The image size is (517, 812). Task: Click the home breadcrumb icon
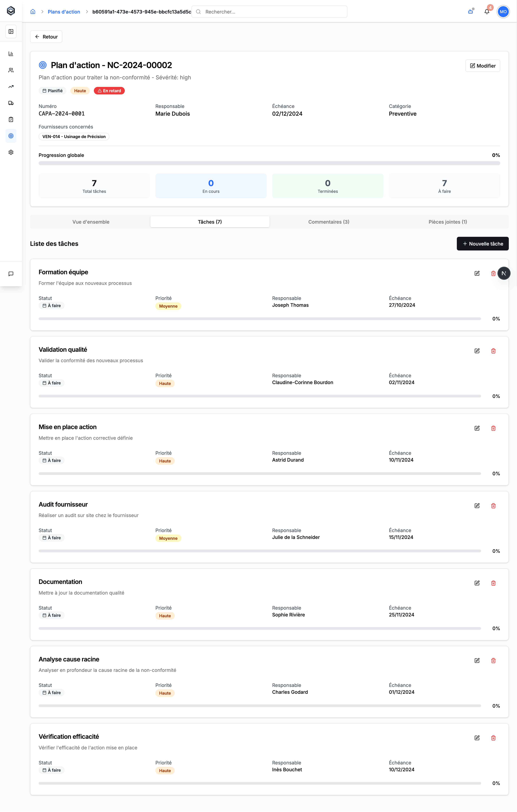click(33, 12)
